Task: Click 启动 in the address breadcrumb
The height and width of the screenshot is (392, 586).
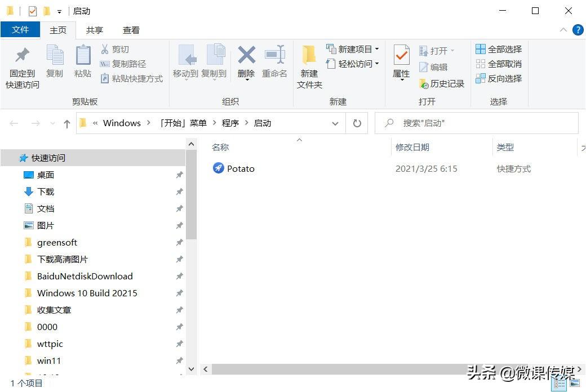Action: click(263, 123)
